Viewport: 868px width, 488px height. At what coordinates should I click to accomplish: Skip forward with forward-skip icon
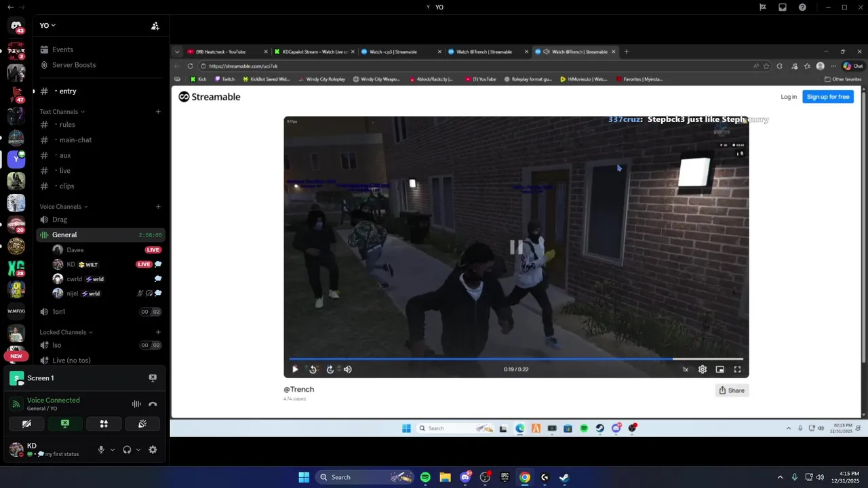click(330, 369)
